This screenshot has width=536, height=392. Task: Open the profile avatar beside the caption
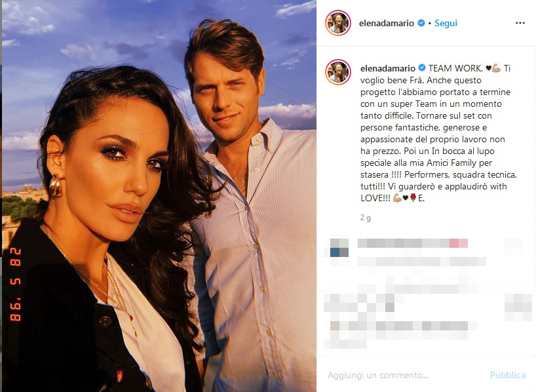[338, 72]
